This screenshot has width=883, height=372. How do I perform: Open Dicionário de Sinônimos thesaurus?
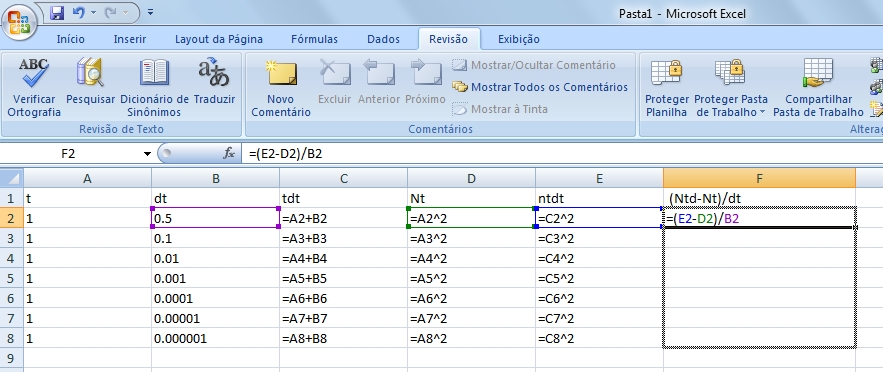154,87
